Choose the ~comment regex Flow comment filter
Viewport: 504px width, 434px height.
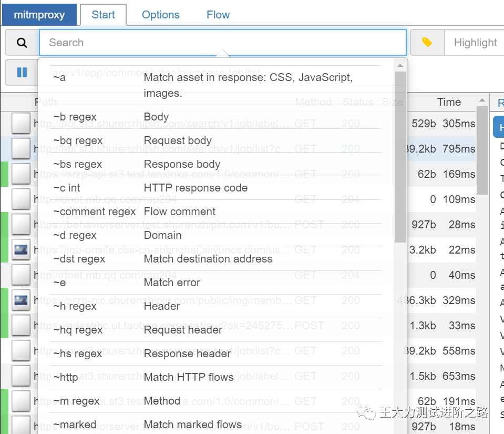pos(215,211)
